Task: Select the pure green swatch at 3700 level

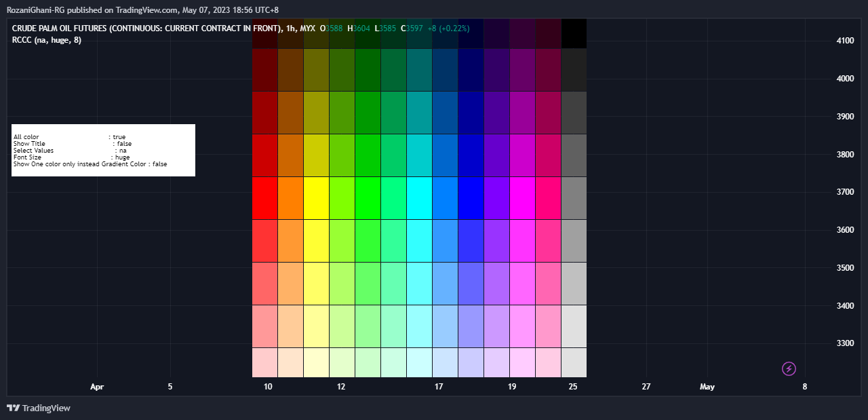Action: [x=368, y=198]
